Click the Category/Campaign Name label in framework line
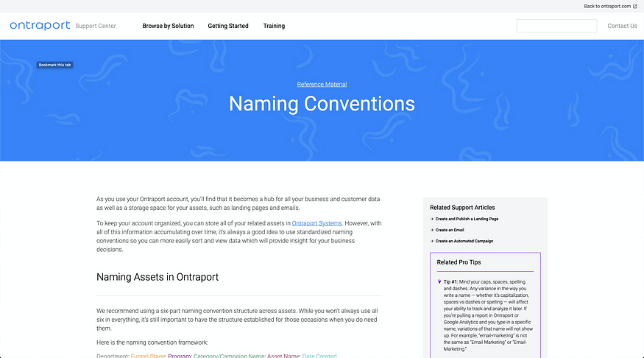Viewport: 644px width, 358px height. tap(229, 356)
